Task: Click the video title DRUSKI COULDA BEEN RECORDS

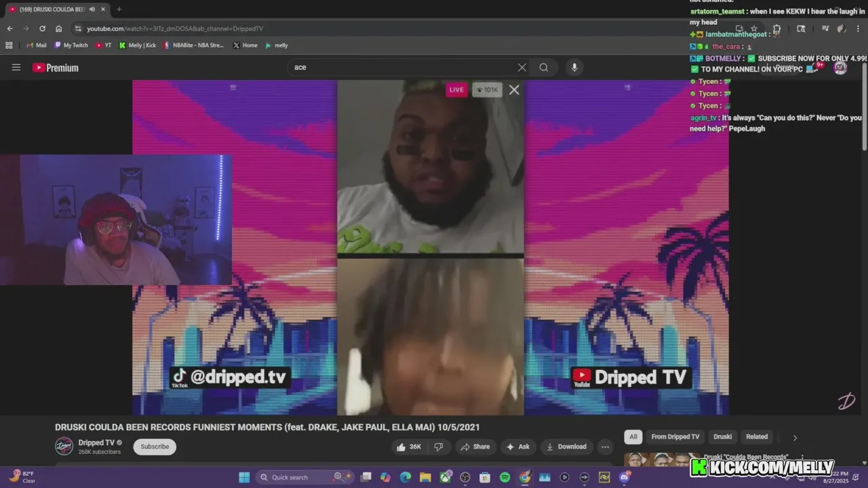Action: [267, 427]
